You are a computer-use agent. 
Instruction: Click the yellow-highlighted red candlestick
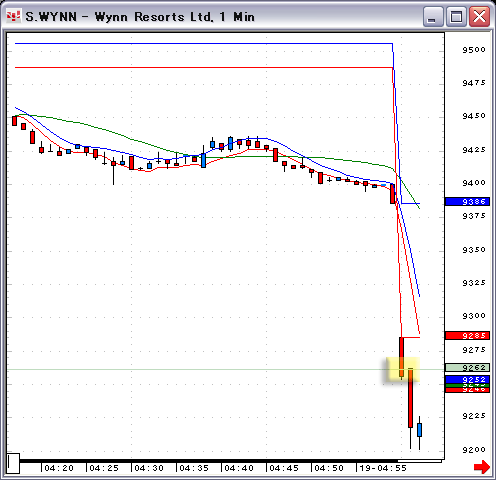tap(401, 357)
